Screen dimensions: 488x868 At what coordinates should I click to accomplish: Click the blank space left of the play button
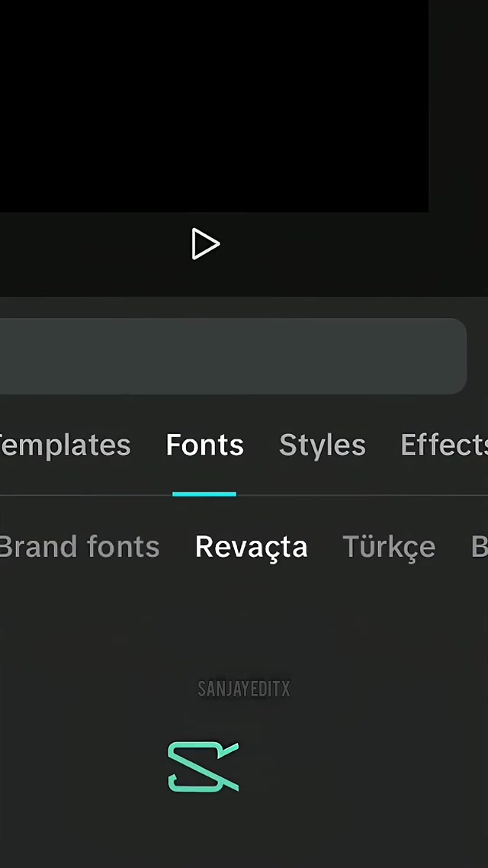[91, 244]
